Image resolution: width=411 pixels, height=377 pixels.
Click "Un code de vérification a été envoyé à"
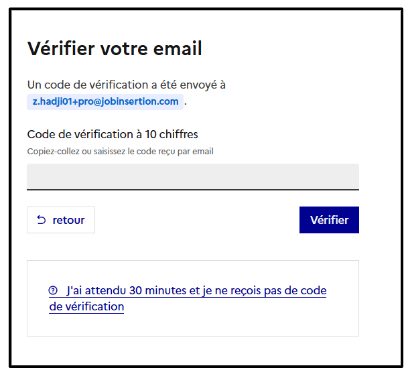(126, 85)
